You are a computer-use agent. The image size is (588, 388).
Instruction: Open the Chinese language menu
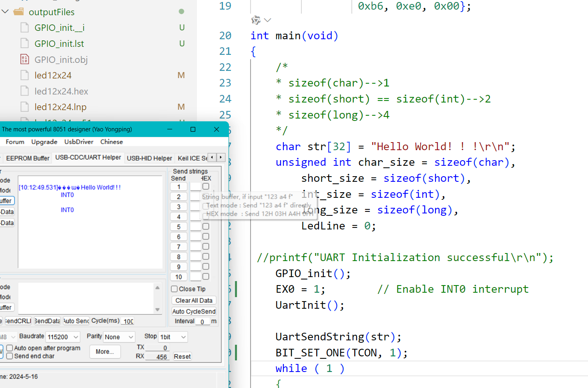click(x=112, y=142)
